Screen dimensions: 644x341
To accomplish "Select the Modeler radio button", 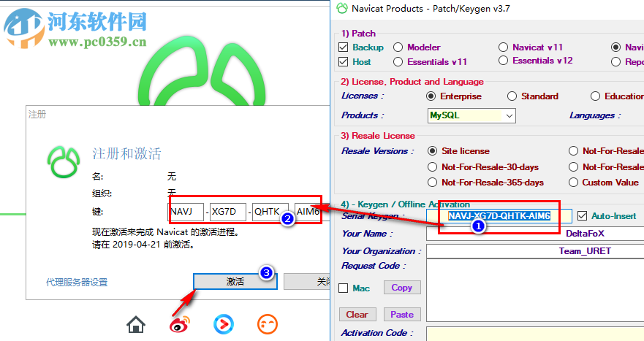I will point(398,47).
